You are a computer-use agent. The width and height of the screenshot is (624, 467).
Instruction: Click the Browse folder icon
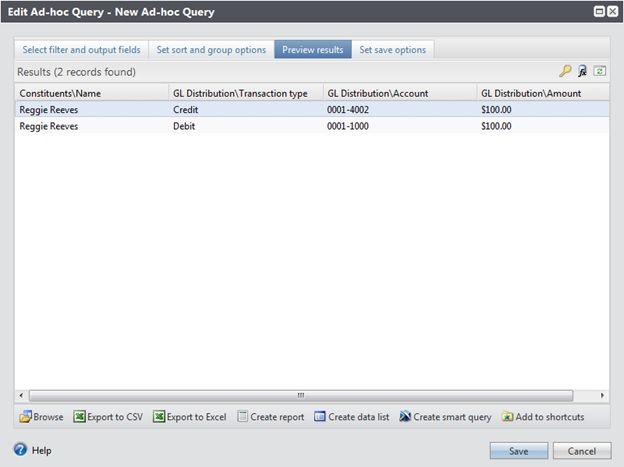coord(25,416)
